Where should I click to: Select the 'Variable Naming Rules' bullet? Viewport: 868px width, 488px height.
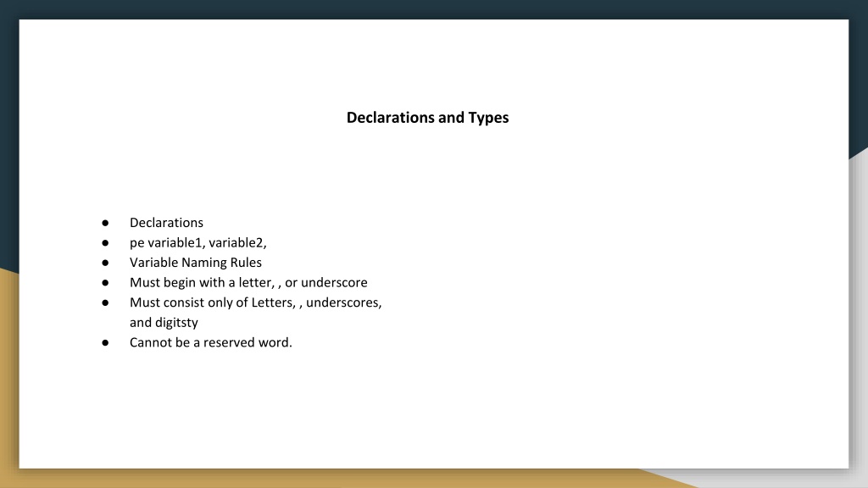tap(196, 263)
